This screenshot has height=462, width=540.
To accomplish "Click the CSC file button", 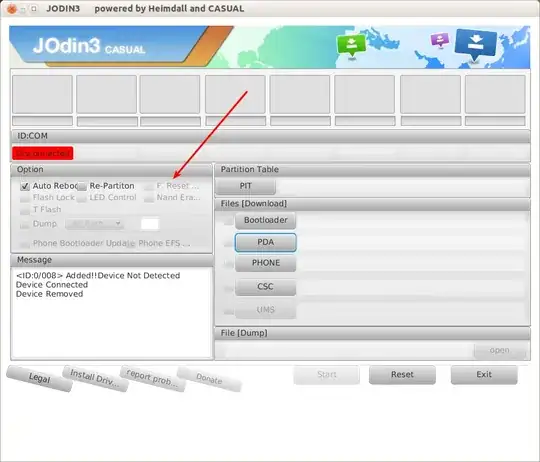I will coord(266,287).
